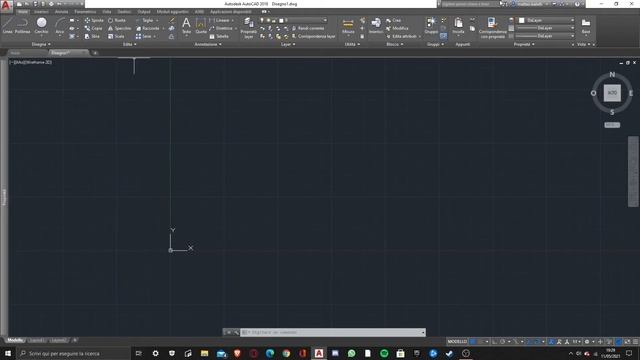Select the Polilinea tool

click(x=22, y=25)
